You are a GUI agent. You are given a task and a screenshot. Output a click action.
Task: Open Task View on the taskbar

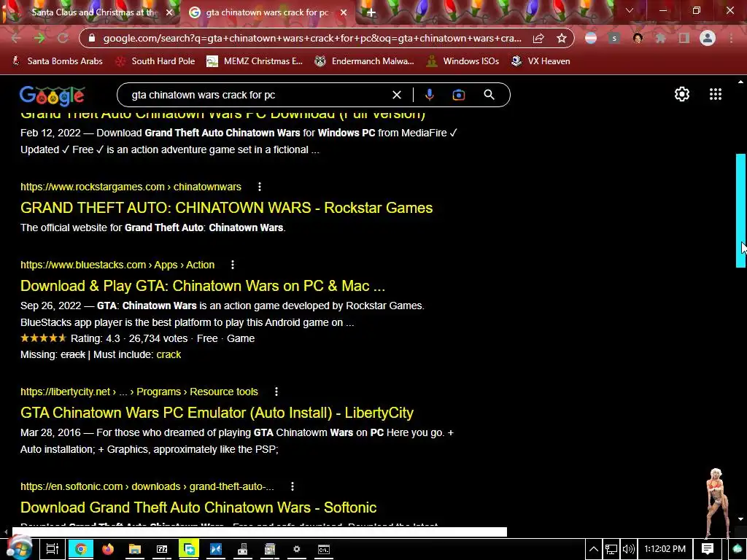point(52,549)
